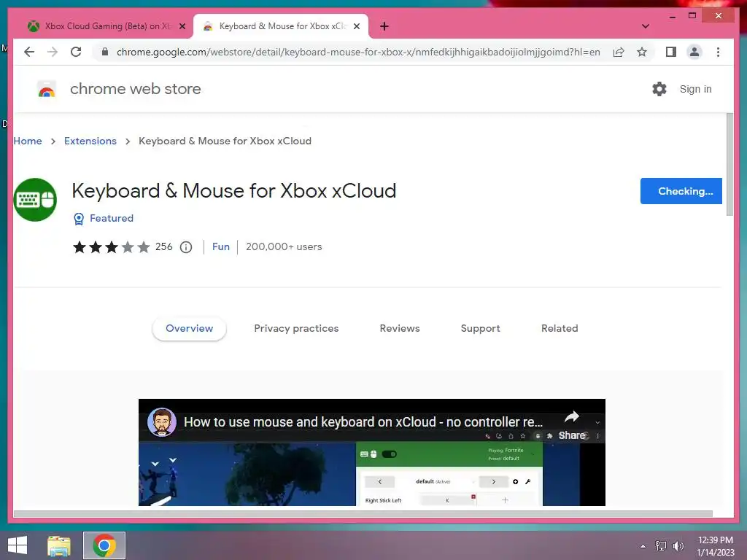Sign in to the web store
747x560 pixels.
click(695, 89)
